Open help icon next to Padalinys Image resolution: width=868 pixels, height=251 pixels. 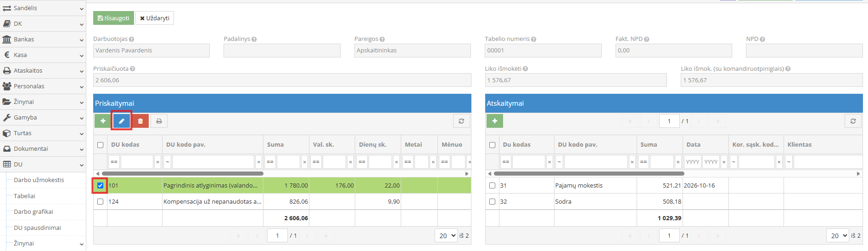(x=254, y=40)
